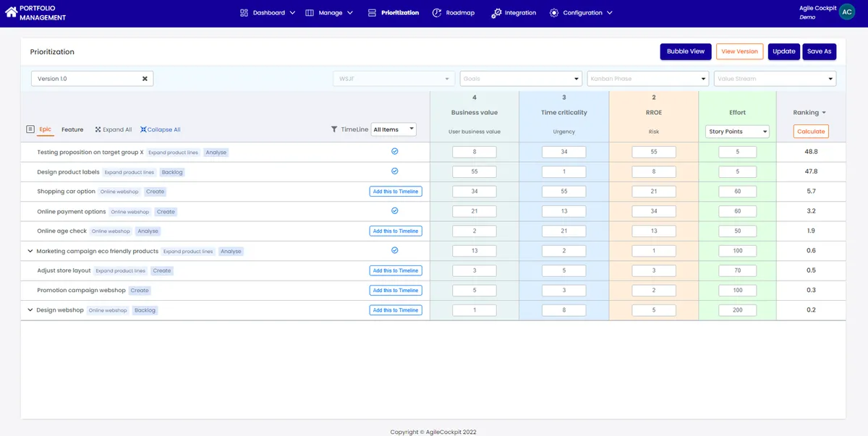Expand the Marketing campaign eco friendly products row
This screenshot has width=868, height=436.
click(30, 251)
